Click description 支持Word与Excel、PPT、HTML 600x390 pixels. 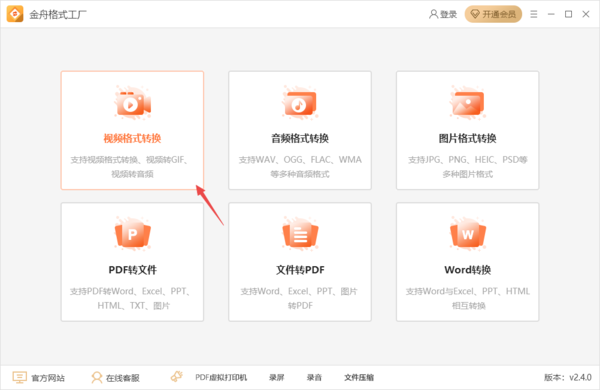[x=468, y=291]
